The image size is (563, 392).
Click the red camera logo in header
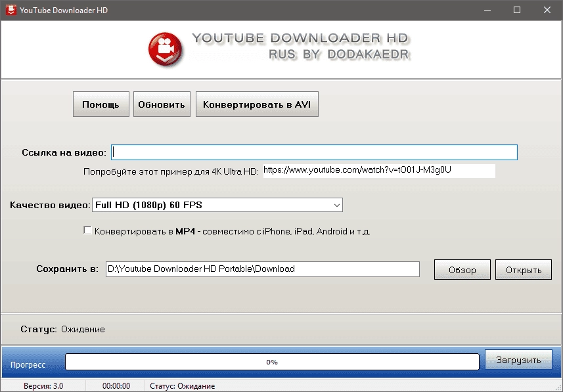coord(165,49)
